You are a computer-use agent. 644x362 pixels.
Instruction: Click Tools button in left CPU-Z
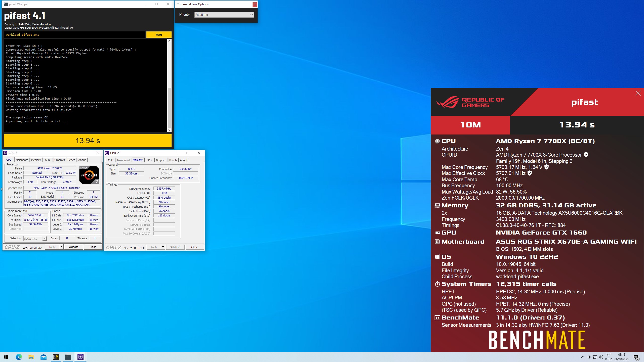click(52, 247)
